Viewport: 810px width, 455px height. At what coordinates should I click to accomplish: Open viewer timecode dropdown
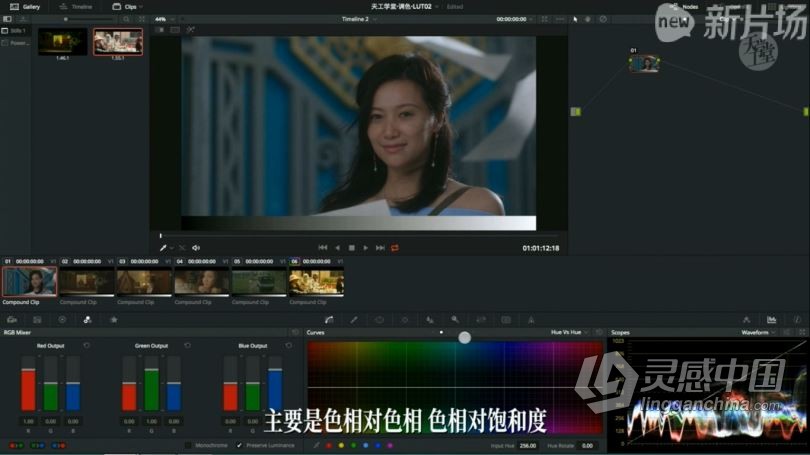(x=531, y=19)
